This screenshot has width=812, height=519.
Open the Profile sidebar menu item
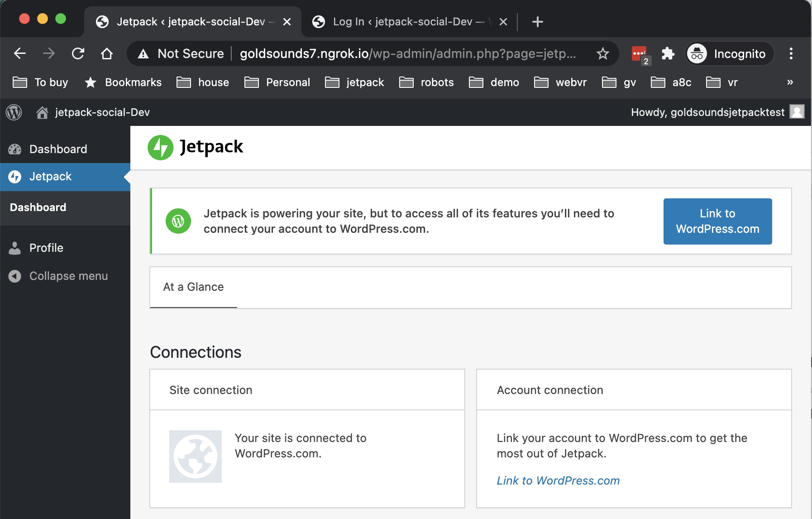(x=65, y=248)
